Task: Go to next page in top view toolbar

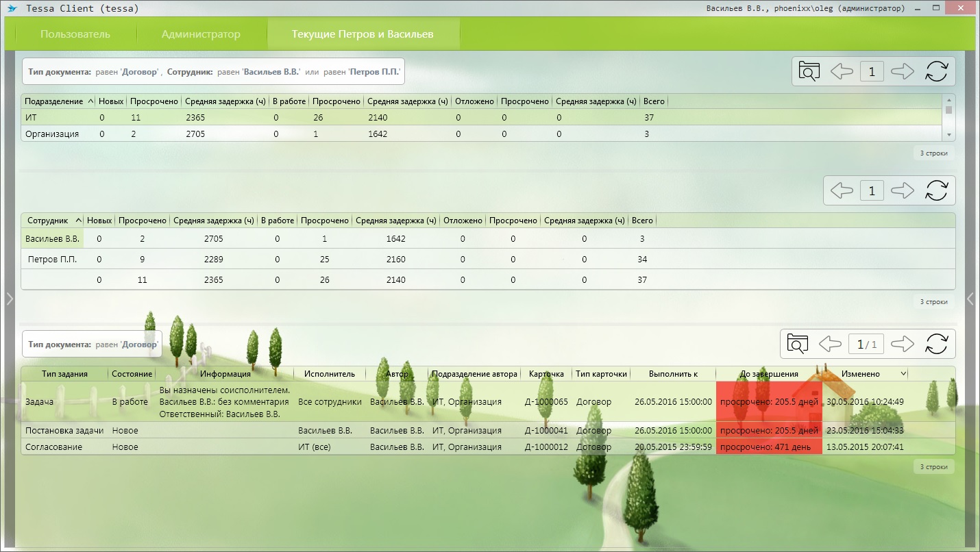Action: click(903, 71)
